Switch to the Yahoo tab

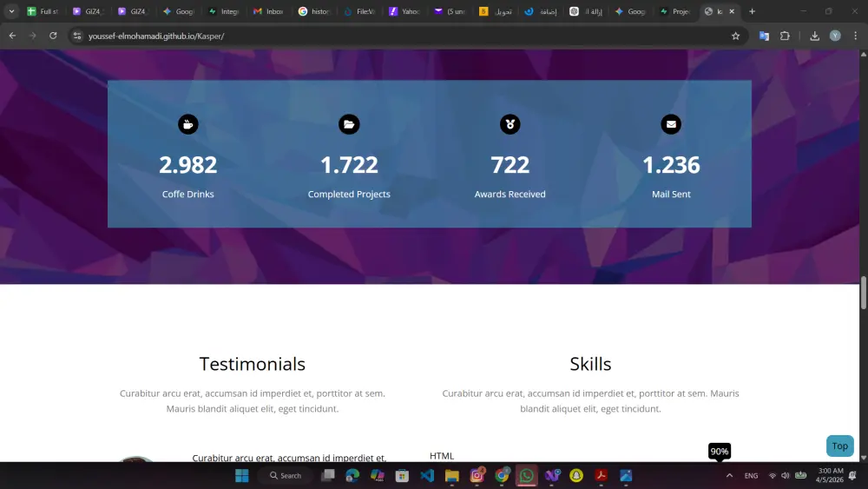[x=404, y=11]
